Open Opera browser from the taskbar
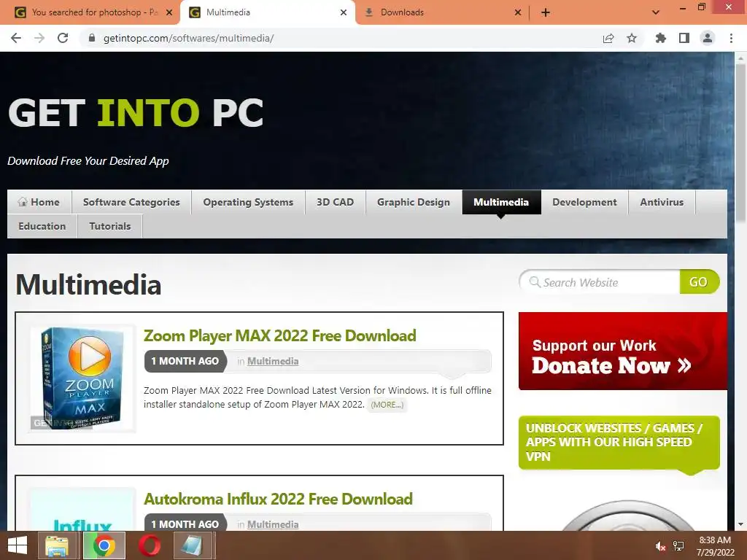Screen dimensions: 747x560 click(150, 545)
